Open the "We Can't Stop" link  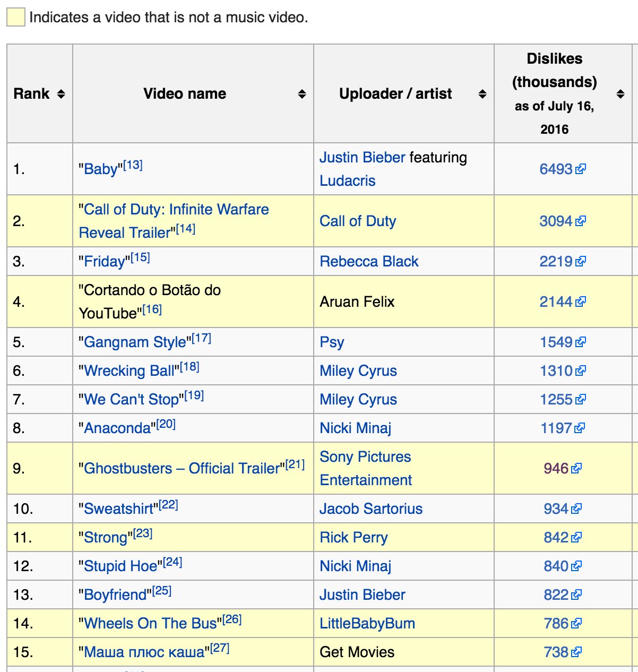(x=132, y=400)
